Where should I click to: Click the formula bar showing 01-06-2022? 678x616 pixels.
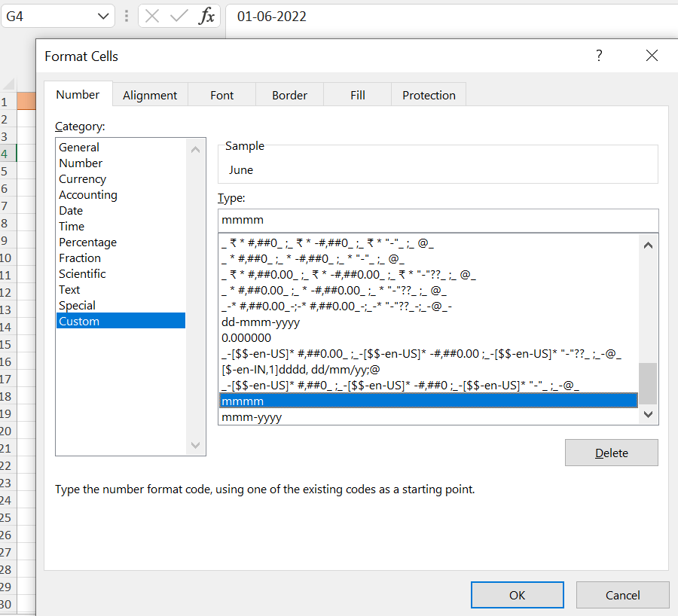click(x=451, y=17)
